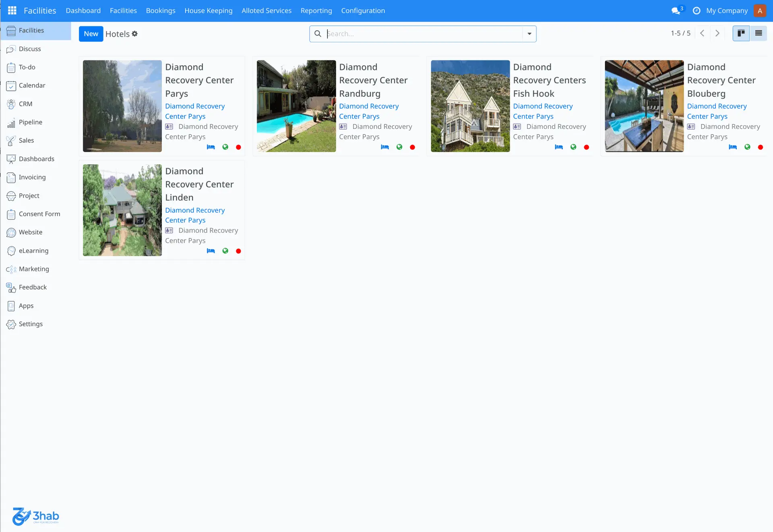This screenshot has height=532, width=773.
Task: Go to the next page arrow
Action: [717, 33]
